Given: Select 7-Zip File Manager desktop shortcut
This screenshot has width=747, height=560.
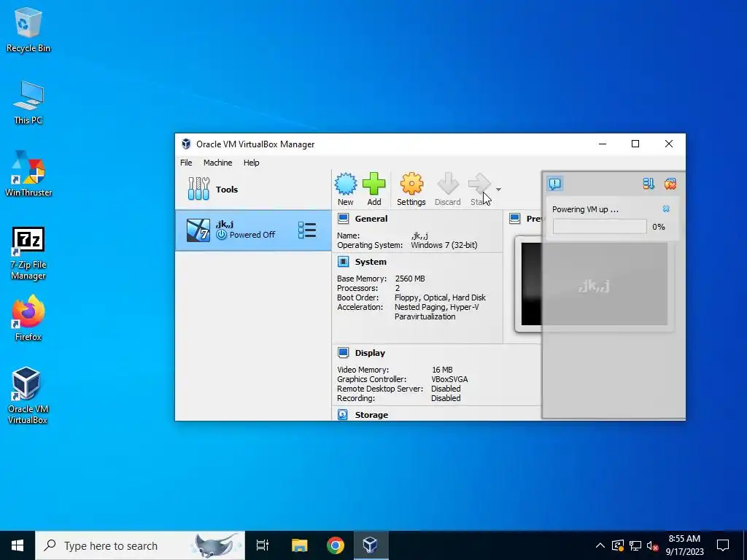Looking at the screenshot, I should click(x=28, y=253).
